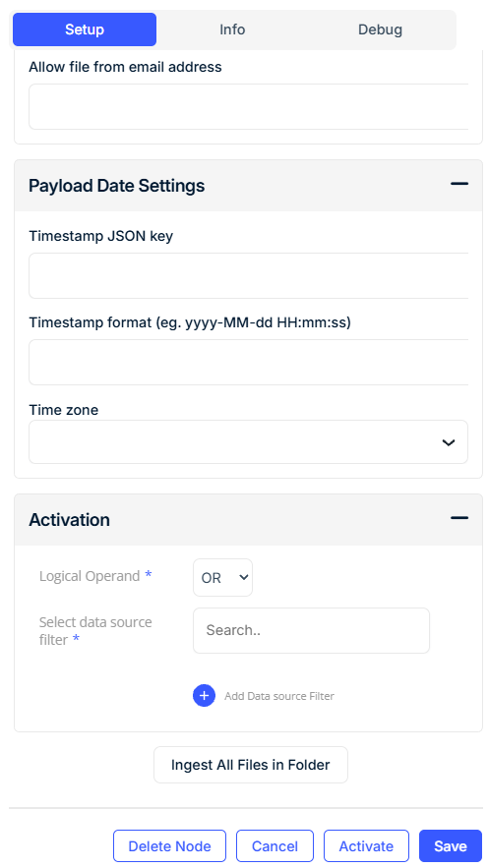Screen dimensions: 488x868
Task: Click into the Timestamp JSON key field
Action: pyautogui.click(x=248, y=275)
